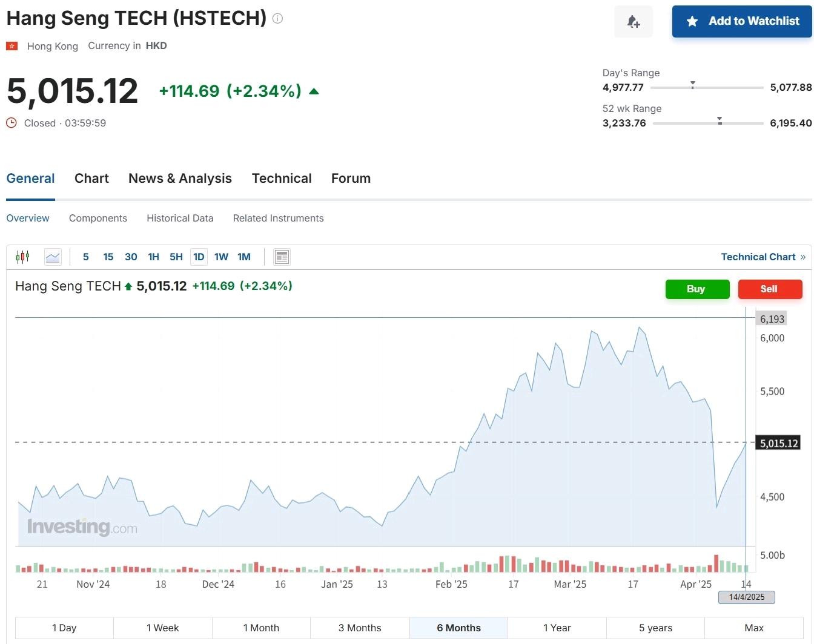Toggle the 15 minute interval

(x=108, y=257)
